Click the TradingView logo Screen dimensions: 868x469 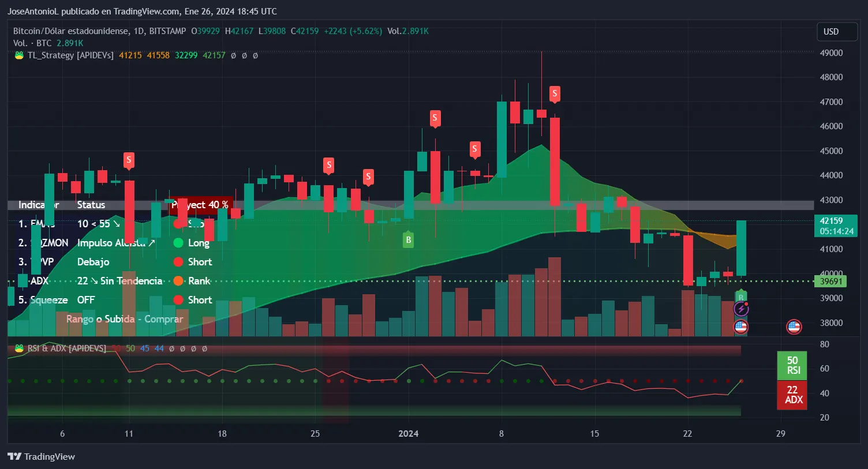42,456
